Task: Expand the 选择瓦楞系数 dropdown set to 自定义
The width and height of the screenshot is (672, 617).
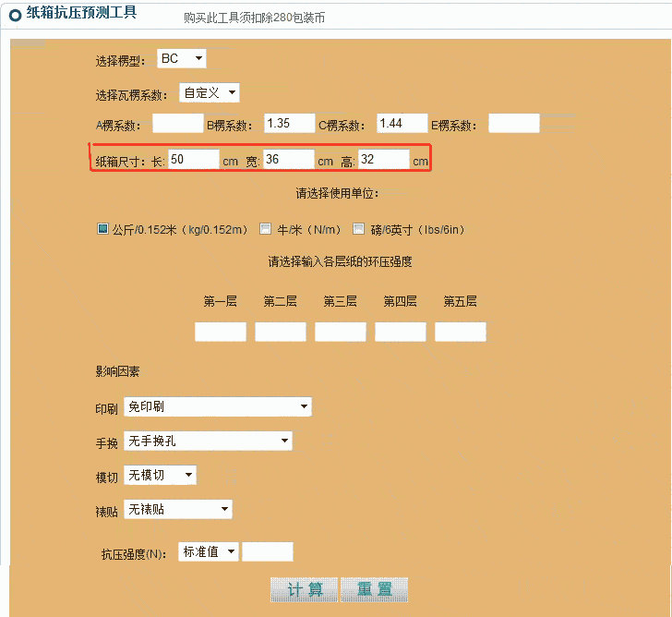Action: coord(210,92)
